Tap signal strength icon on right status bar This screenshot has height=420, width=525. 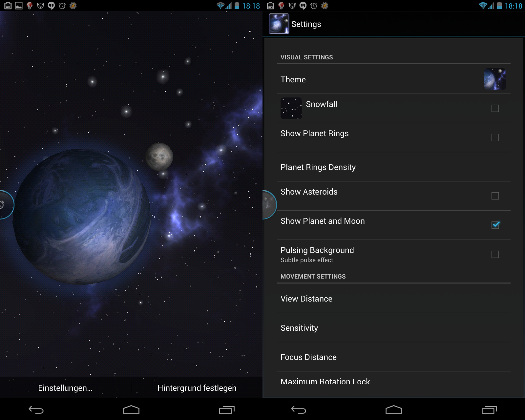[x=491, y=6]
